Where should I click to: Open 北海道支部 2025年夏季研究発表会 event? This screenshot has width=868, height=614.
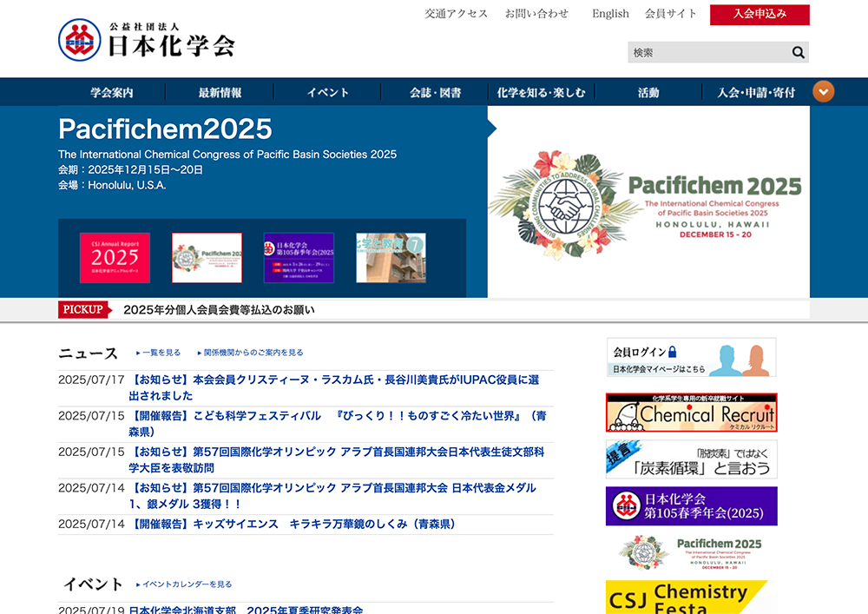[246, 609]
